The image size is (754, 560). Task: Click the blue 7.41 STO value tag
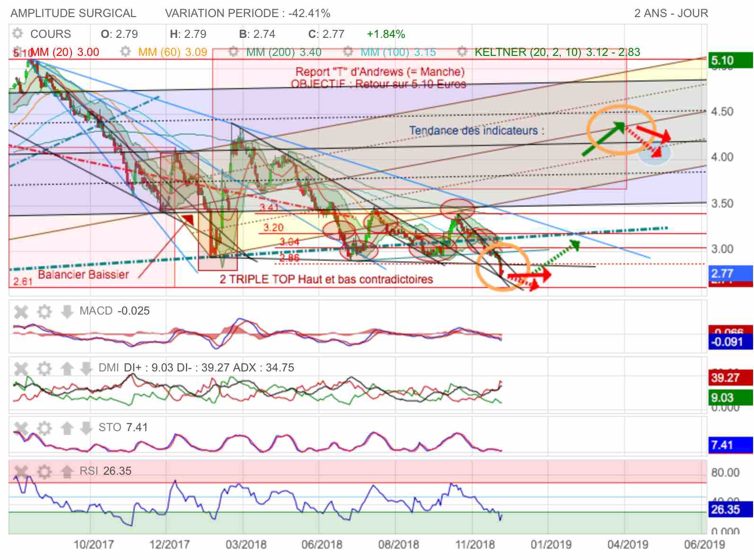click(730, 445)
